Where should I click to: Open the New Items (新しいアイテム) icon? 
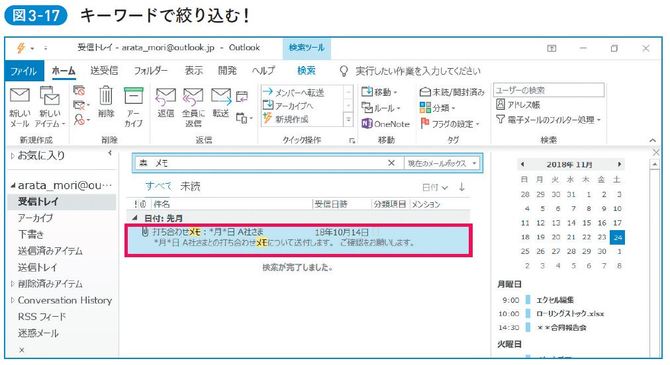click(x=50, y=96)
